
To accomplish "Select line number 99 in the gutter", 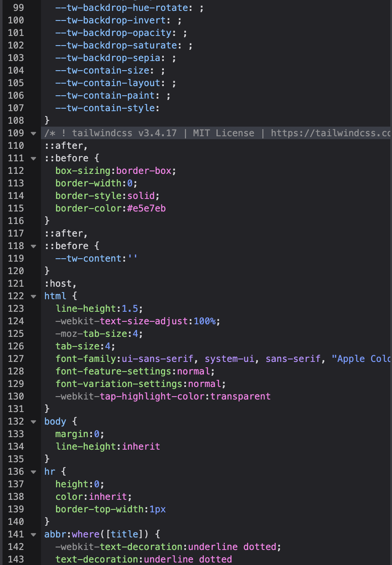I will [x=18, y=8].
